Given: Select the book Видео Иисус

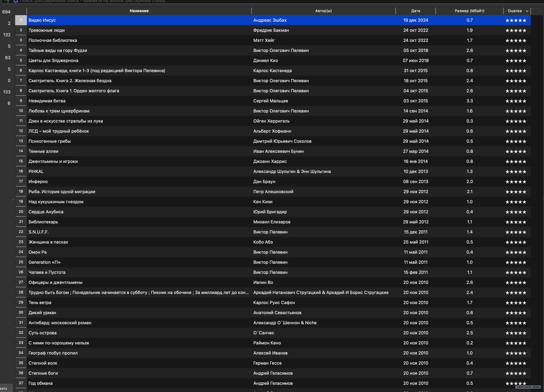Looking at the screenshot, I should click(42, 20).
